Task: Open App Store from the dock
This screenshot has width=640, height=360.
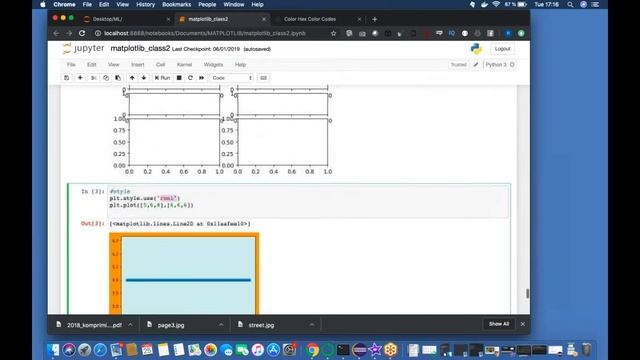Action: pos(273,350)
